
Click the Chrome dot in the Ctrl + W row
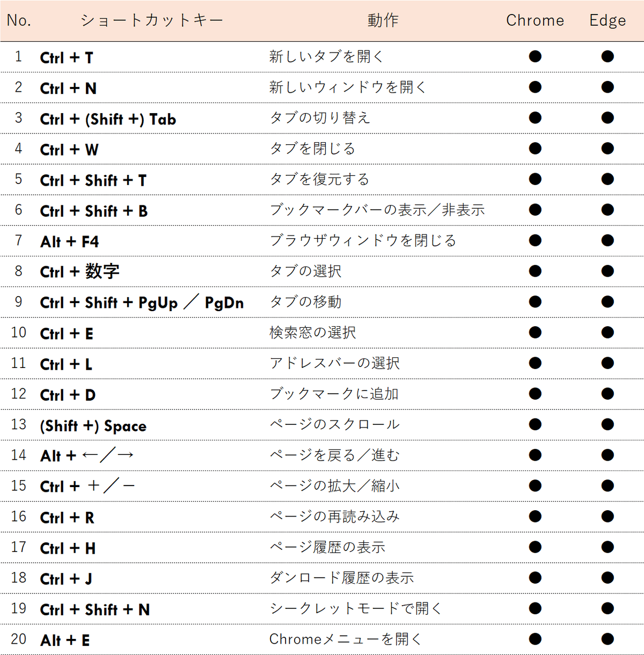pyautogui.click(x=535, y=149)
